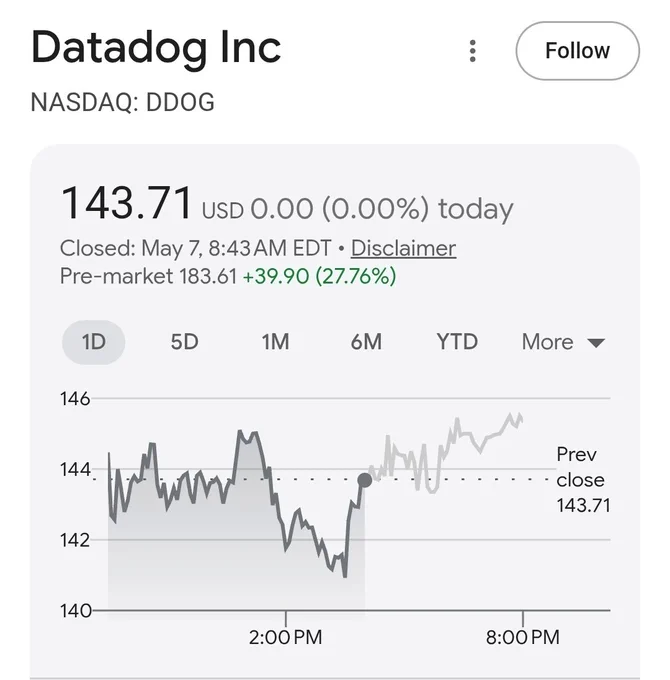Image resolution: width=670 pixels, height=680 pixels.
Task: Select the YTD chart range
Action: coord(457,342)
